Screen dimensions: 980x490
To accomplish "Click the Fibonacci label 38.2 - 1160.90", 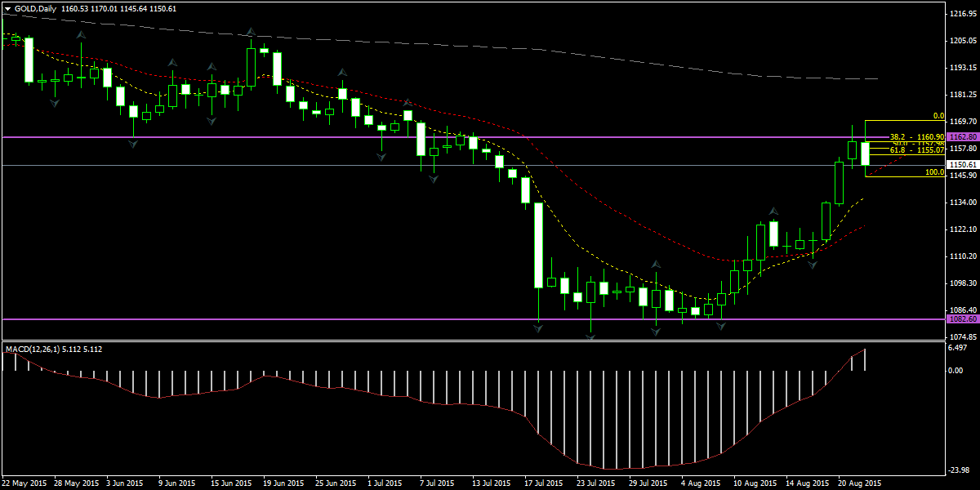I will tap(917, 137).
